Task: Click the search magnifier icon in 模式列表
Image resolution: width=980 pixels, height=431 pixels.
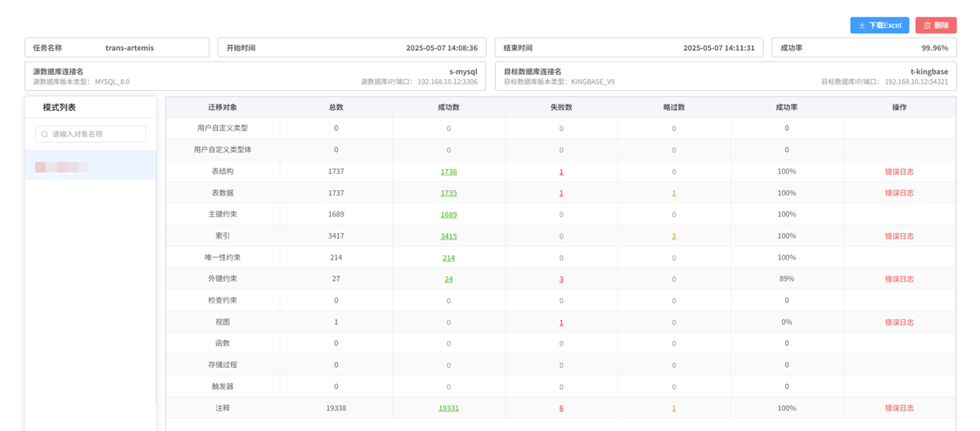Action: point(45,134)
